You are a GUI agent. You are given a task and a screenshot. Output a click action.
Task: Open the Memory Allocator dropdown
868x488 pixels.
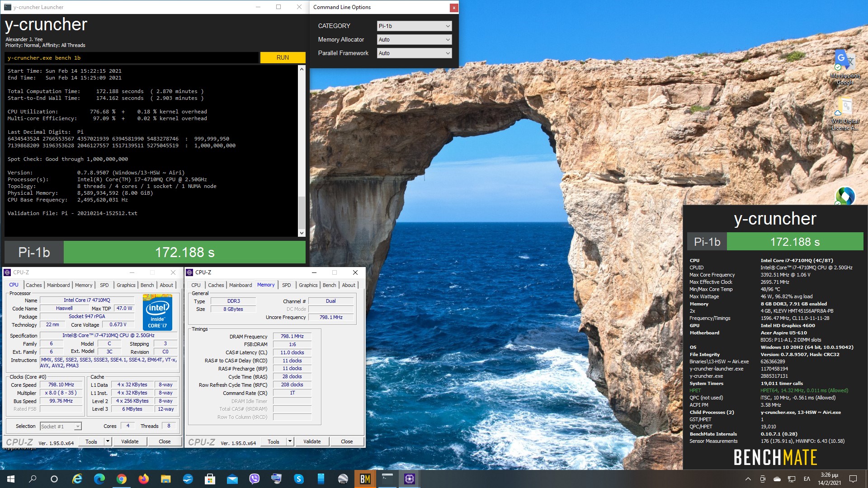[414, 40]
